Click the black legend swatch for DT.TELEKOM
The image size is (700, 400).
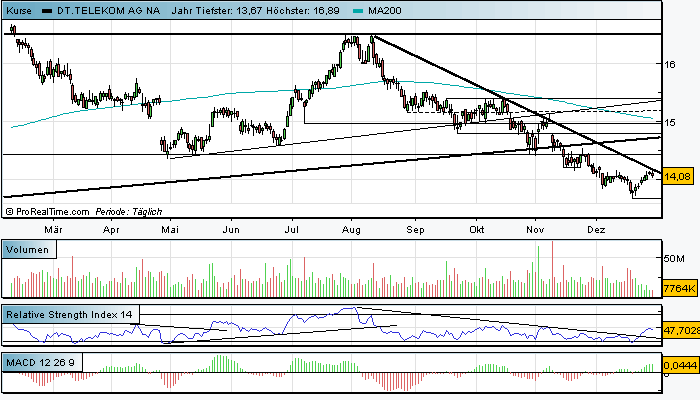(x=47, y=11)
